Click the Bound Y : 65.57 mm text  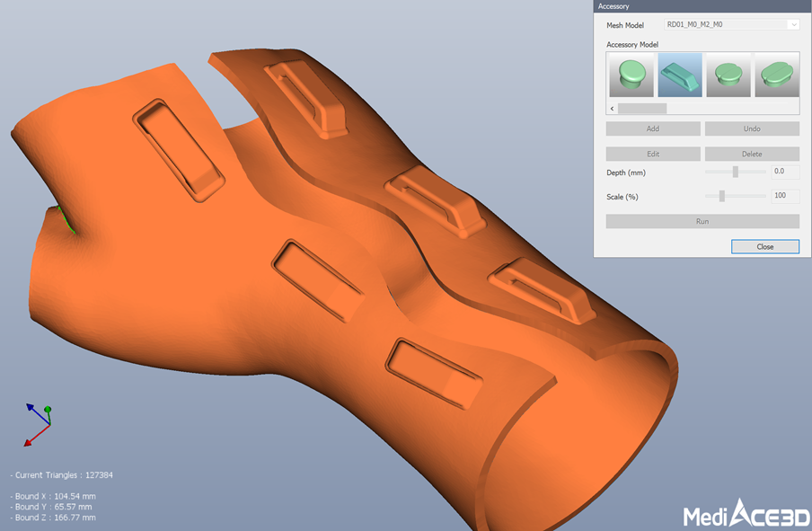tap(50, 507)
